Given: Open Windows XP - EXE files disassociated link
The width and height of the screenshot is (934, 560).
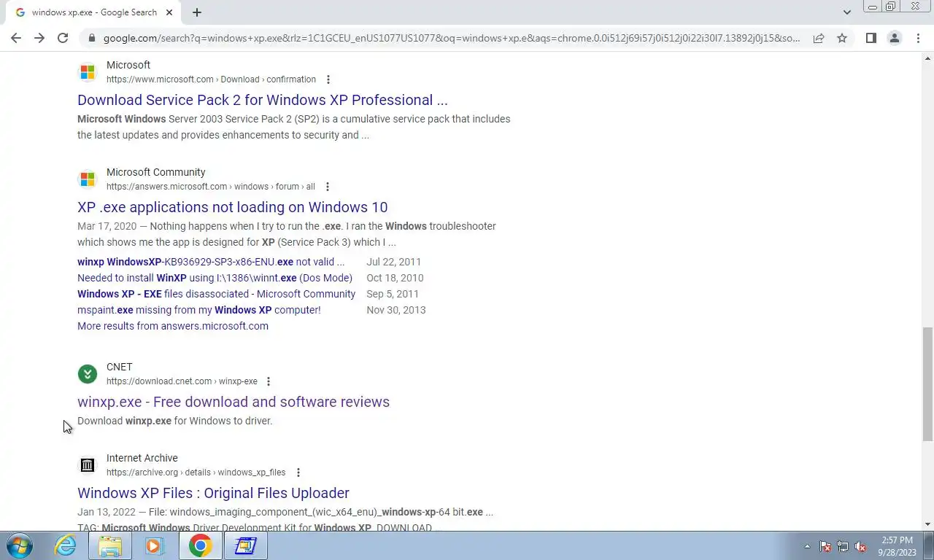Looking at the screenshot, I should (x=216, y=294).
